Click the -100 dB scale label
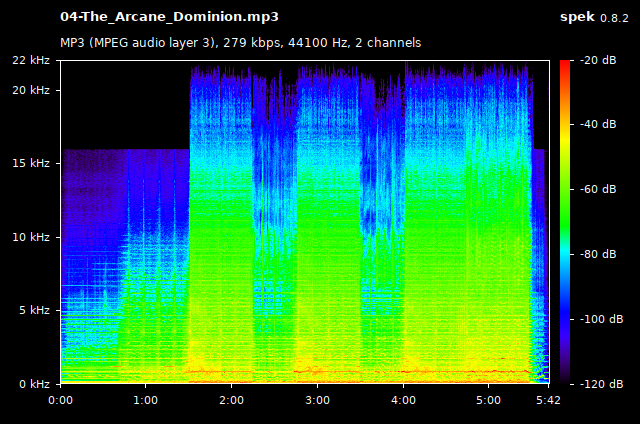 coord(598,318)
